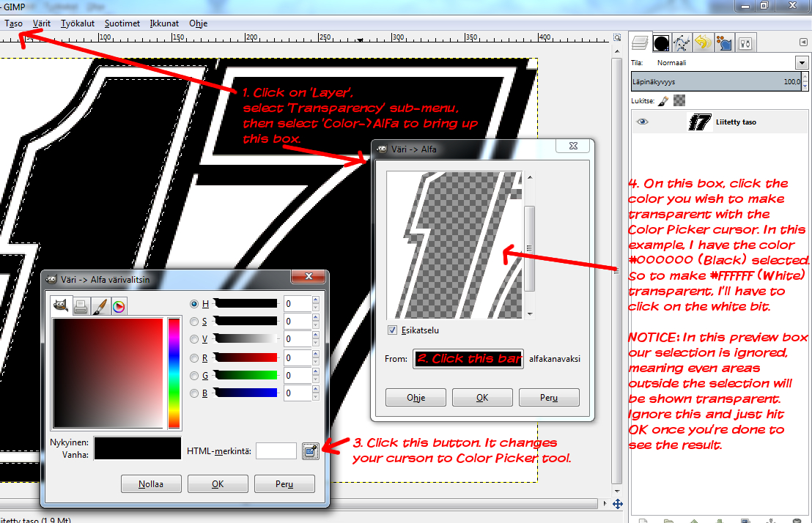Click the navigation cross icon at canvas bottom-right
Viewport: 812px width, 523px height.
[x=617, y=504]
